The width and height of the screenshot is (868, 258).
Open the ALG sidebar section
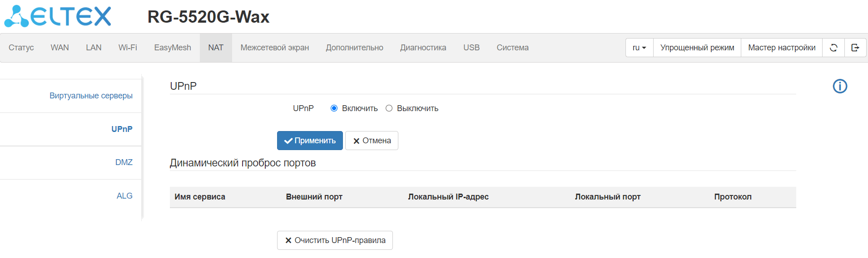tap(124, 196)
